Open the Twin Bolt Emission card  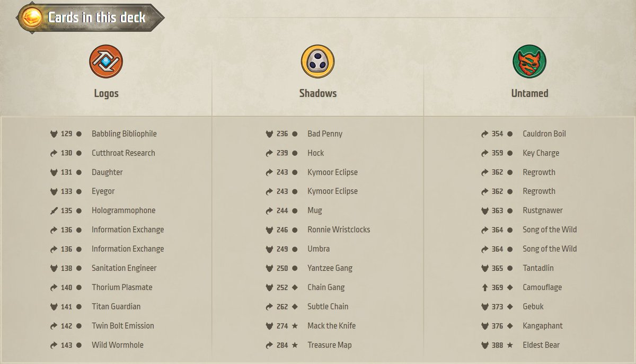coord(123,325)
